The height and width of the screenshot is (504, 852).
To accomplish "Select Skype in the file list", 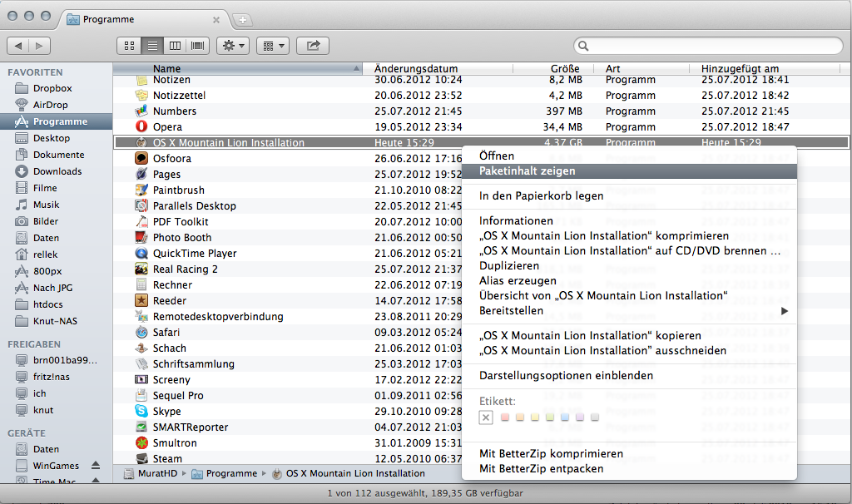I will (166, 411).
